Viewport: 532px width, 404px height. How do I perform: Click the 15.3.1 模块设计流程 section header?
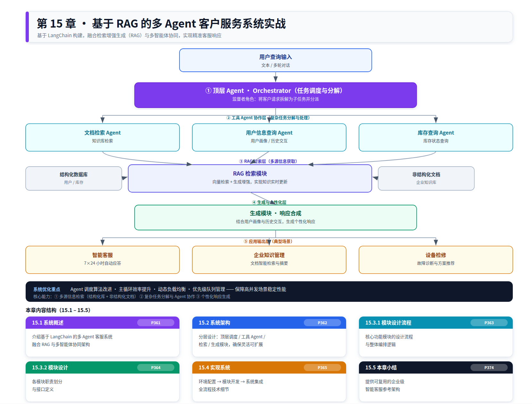(436, 323)
